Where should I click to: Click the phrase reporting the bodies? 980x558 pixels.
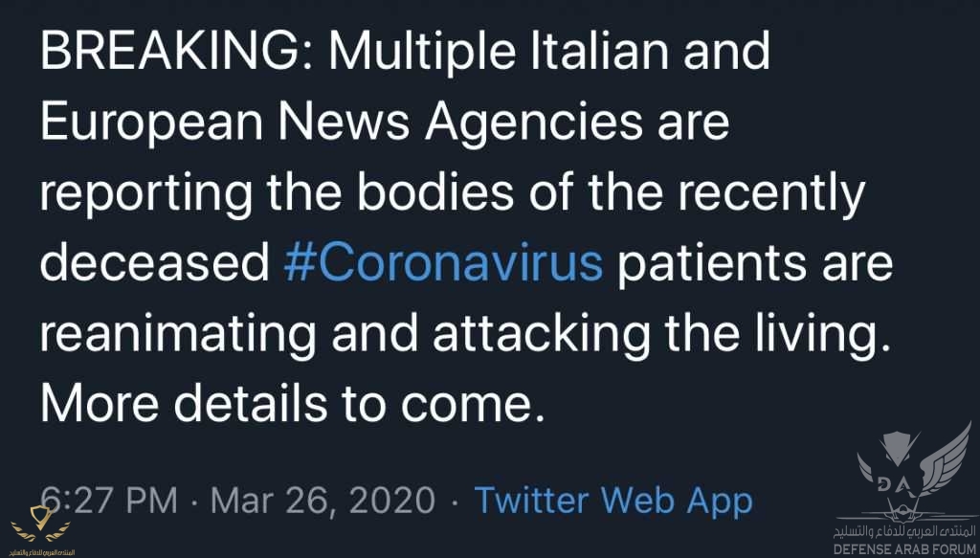[278, 195]
